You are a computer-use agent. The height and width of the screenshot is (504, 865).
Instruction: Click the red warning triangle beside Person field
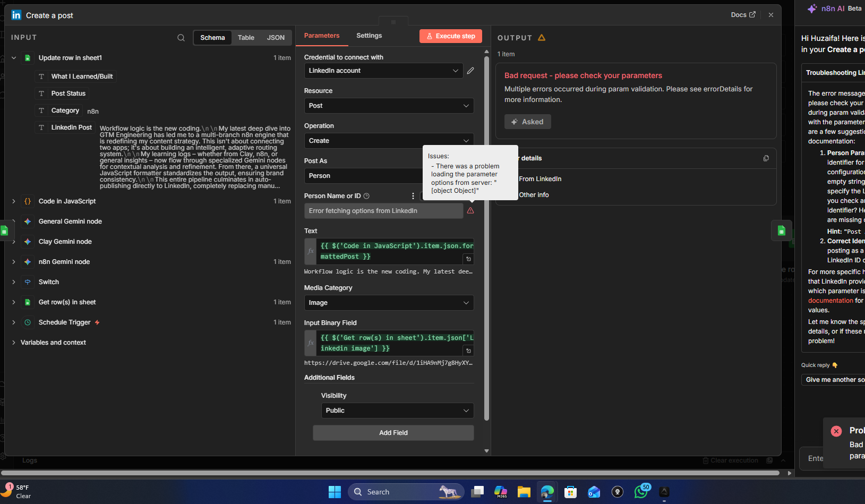point(470,211)
